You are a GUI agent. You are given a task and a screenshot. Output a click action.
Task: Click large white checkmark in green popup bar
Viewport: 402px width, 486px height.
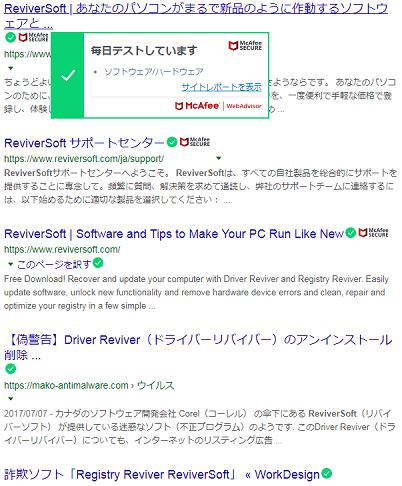tap(68, 75)
